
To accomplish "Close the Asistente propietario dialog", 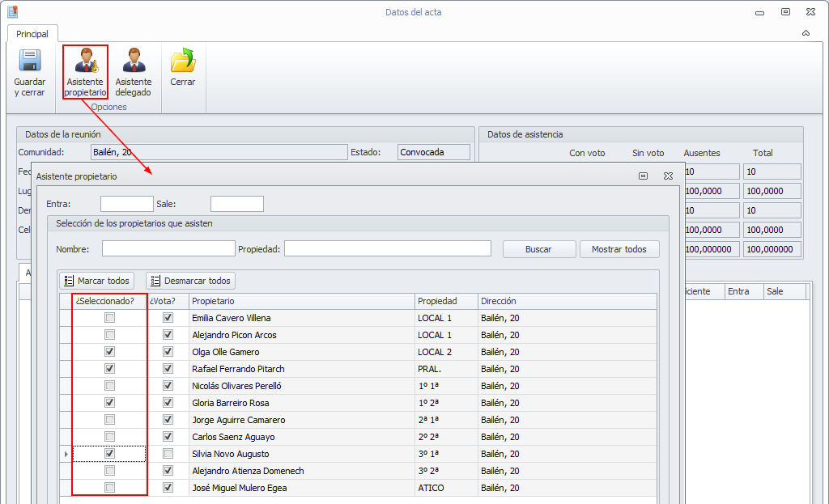I will coord(668,176).
